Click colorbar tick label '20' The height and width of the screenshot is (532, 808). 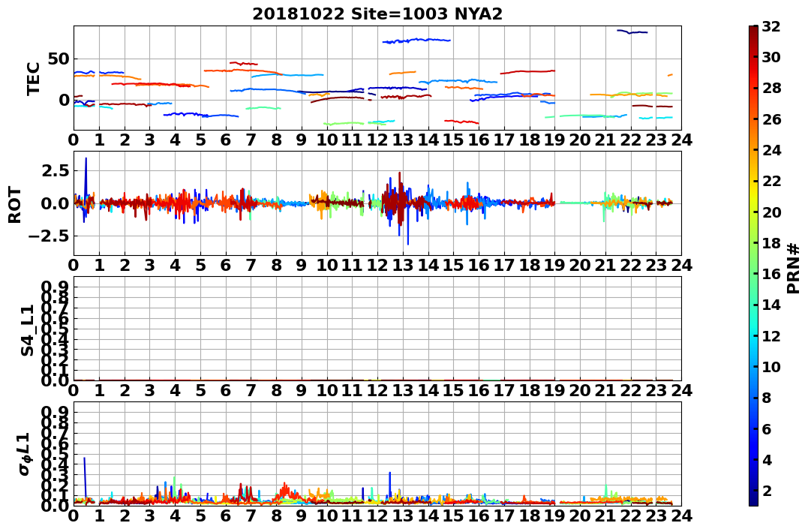coord(771,212)
